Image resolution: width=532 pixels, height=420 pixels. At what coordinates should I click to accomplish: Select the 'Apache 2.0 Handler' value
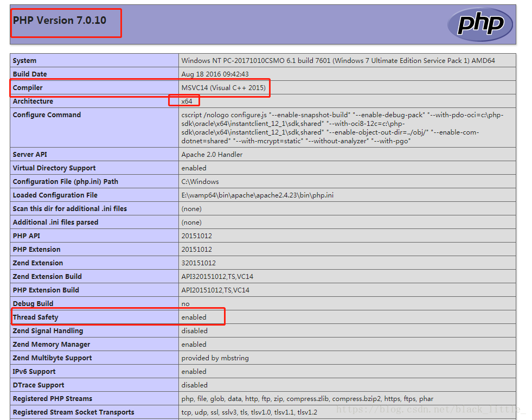[211, 155]
